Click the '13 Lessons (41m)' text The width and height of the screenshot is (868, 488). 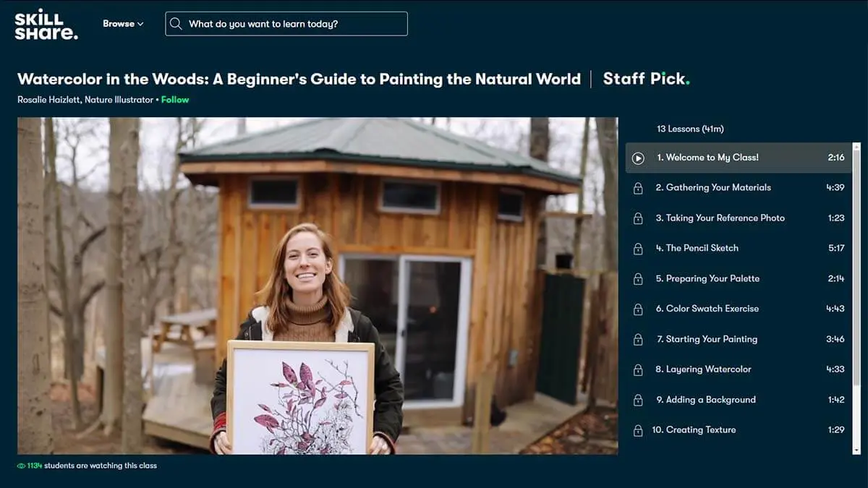(690, 129)
